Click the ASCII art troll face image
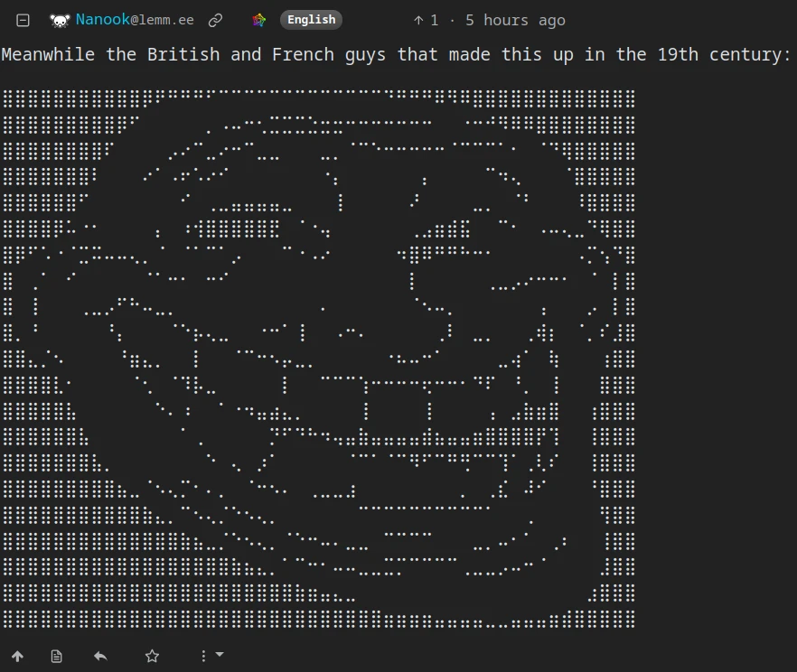This screenshot has width=797, height=672. (x=319, y=359)
